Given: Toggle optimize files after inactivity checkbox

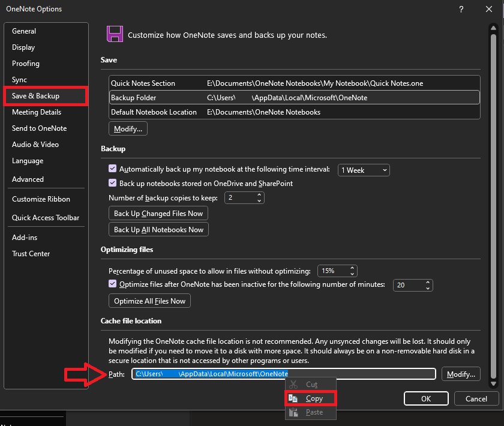Looking at the screenshot, I should pyautogui.click(x=113, y=284).
